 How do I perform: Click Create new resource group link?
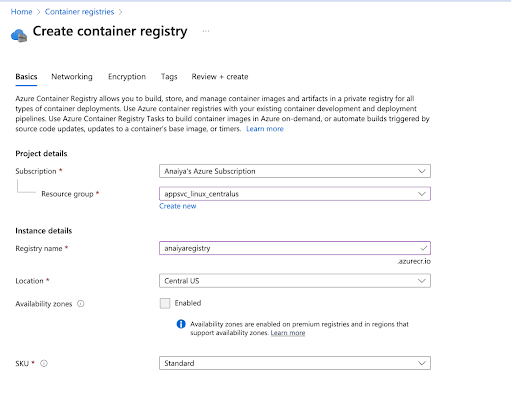click(178, 206)
